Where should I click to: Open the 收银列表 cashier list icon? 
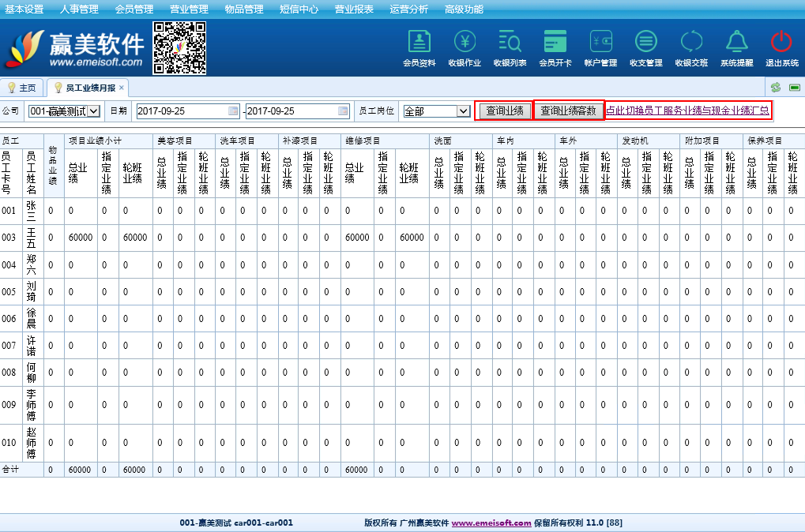[510, 42]
